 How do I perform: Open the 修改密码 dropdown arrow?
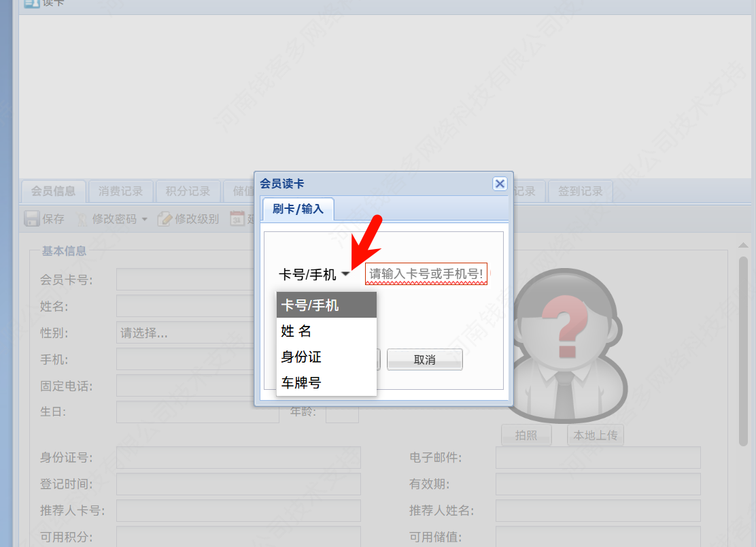(x=145, y=220)
